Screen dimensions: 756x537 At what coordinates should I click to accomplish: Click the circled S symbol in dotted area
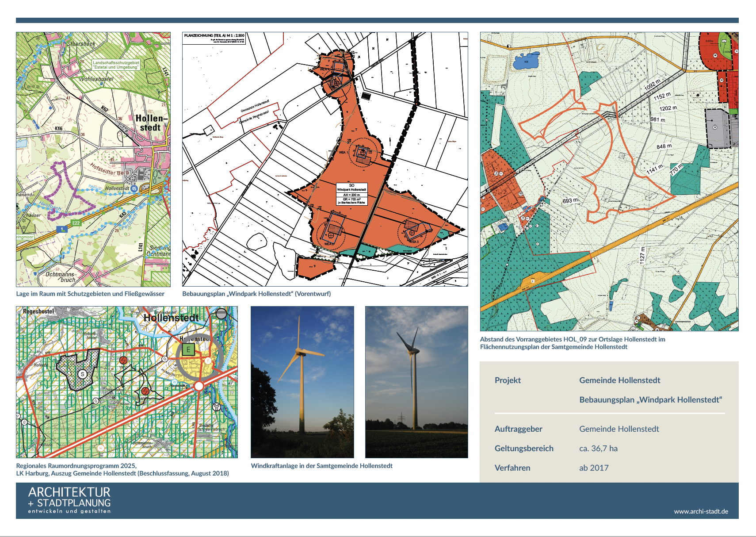(82, 374)
